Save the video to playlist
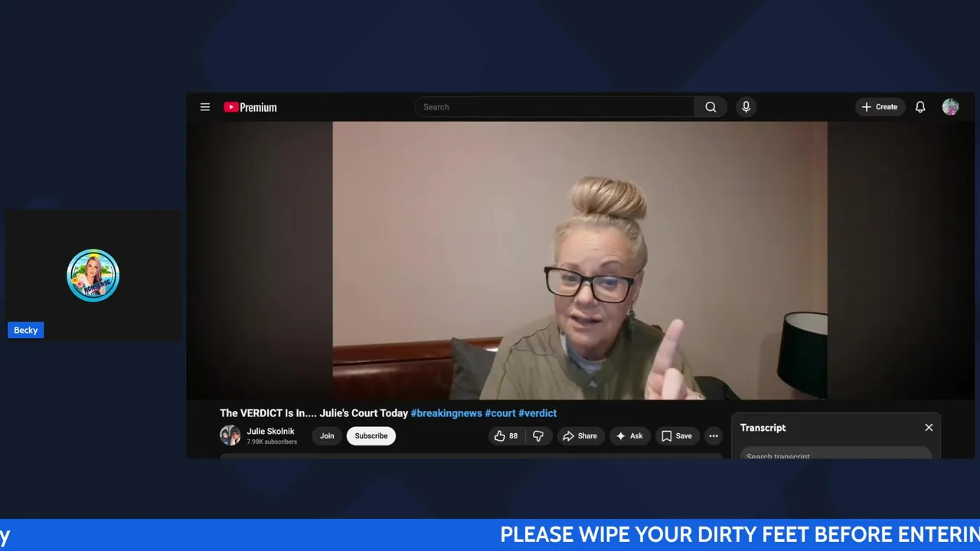980x551 pixels. tap(677, 435)
